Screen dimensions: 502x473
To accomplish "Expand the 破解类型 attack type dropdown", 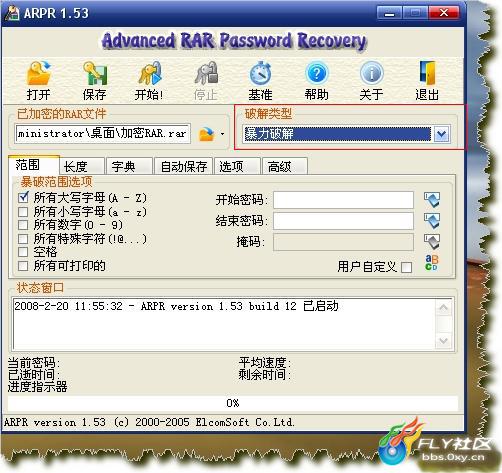I will point(442,134).
